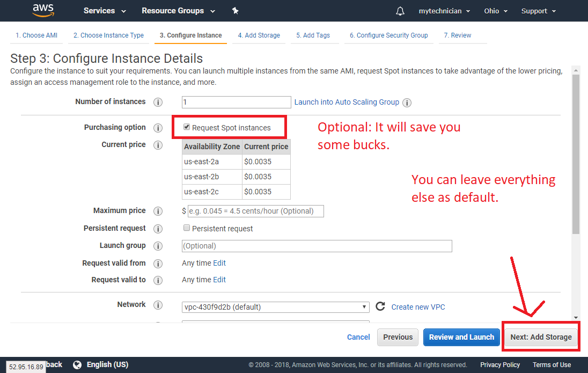Click the page vertical scrollbar thumb

(576, 154)
